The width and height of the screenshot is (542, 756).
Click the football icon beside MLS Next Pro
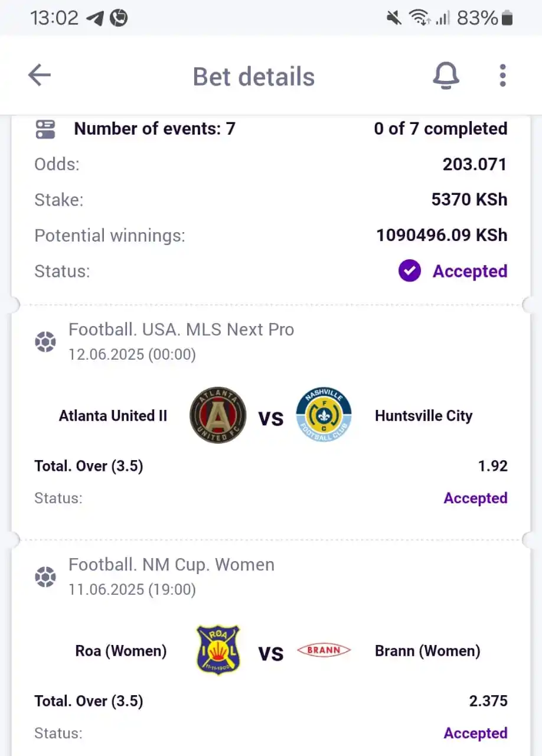45,341
